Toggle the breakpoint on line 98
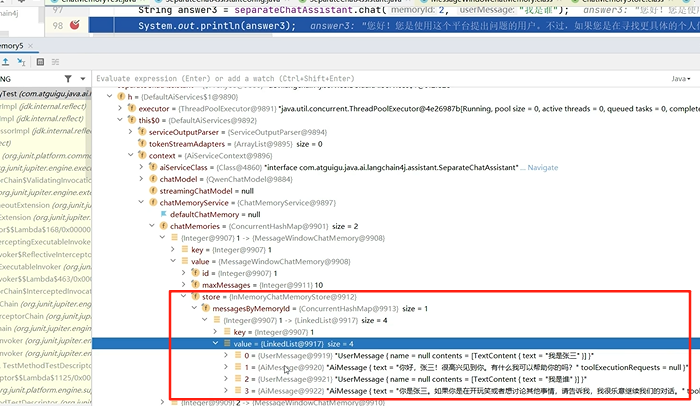 coord(75,25)
